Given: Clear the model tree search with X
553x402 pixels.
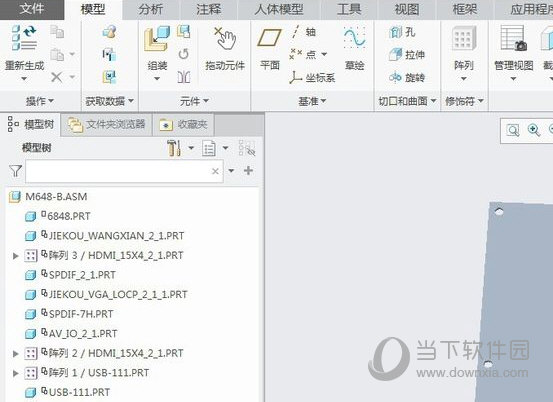Looking at the screenshot, I should (x=215, y=171).
